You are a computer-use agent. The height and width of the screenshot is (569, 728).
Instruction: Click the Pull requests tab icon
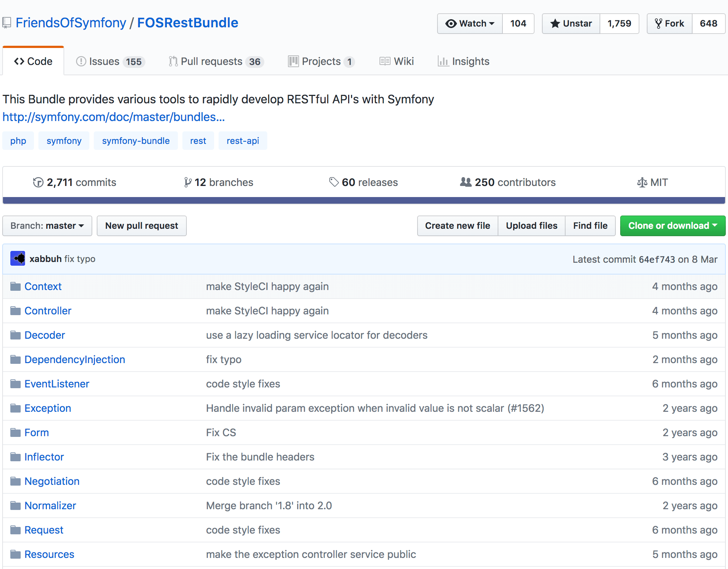[x=173, y=61]
